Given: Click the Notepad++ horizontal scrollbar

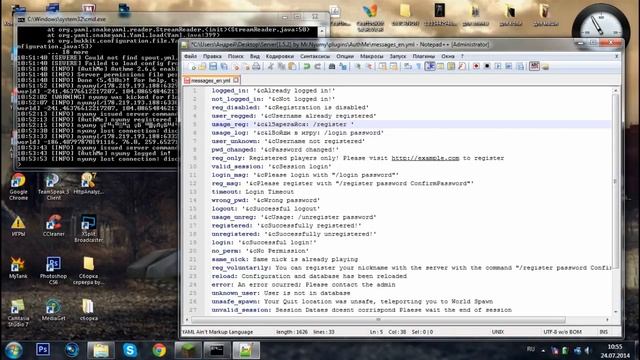Looking at the screenshot, I should click(378, 320).
